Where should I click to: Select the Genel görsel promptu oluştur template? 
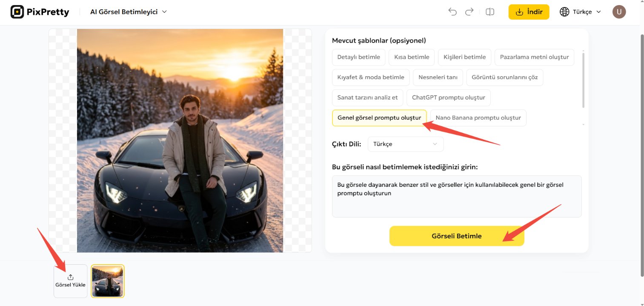[x=379, y=117]
